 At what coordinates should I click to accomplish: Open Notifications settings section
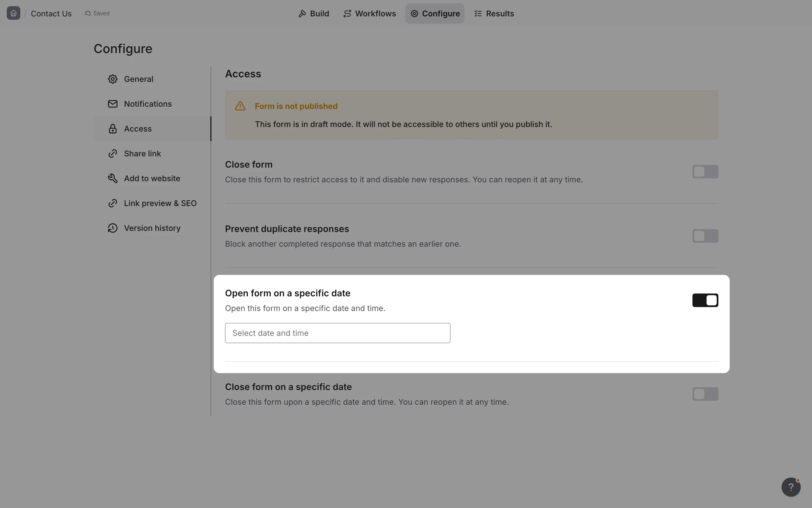point(152,104)
